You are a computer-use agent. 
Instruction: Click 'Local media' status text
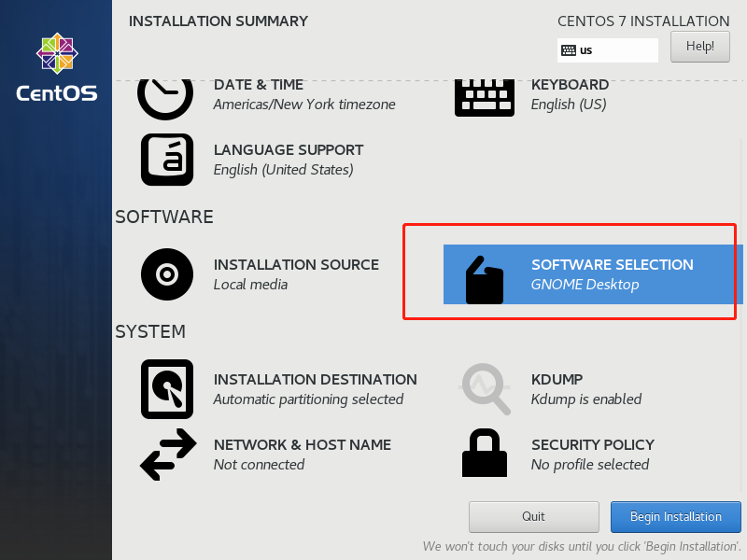point(250,285)
